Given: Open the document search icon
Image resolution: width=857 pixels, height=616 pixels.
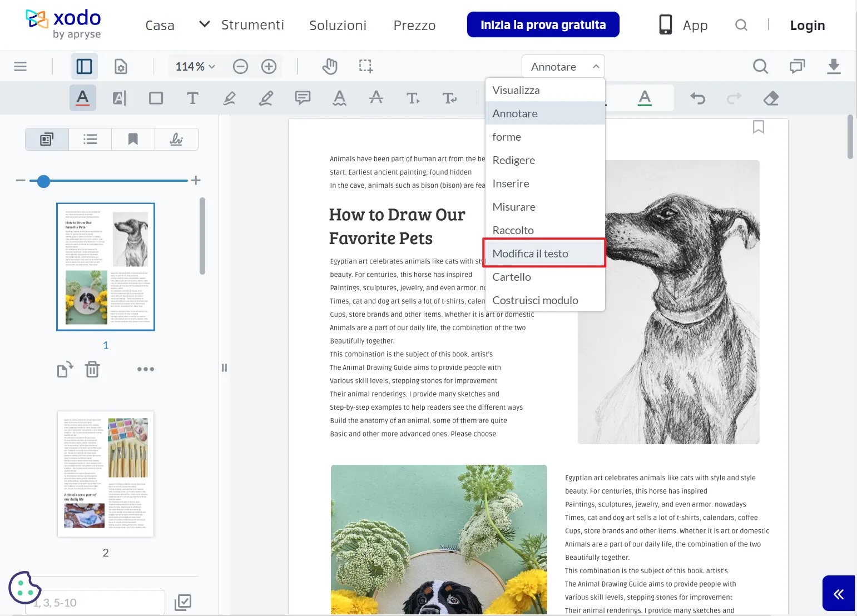Looking at the screenshot, I should coord(760,67).
